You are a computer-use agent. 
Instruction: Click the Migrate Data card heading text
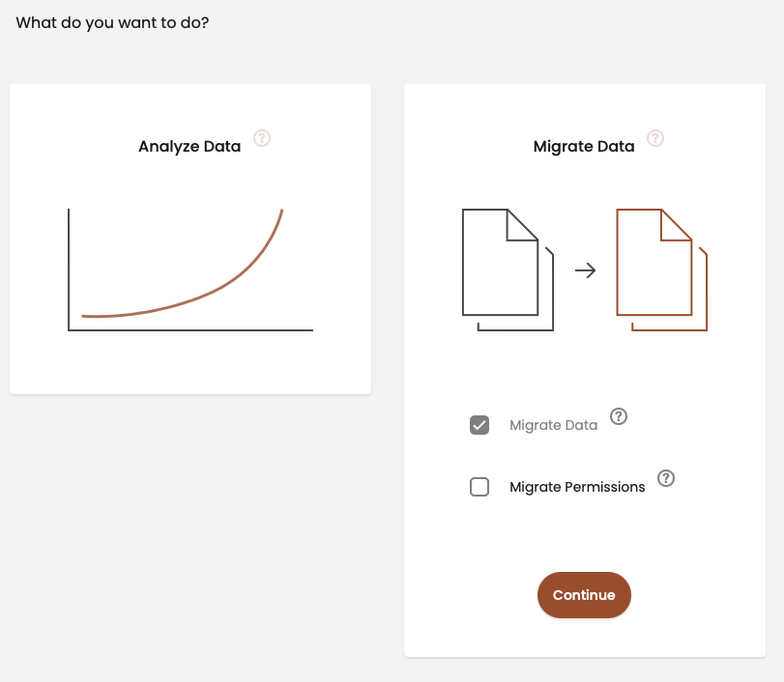coord(584,147)
